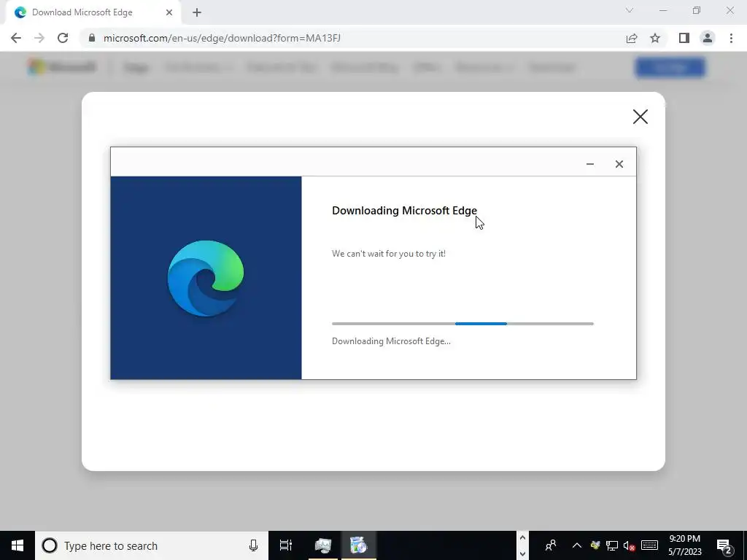Show hidden system tray icons

tap(576, 545)
